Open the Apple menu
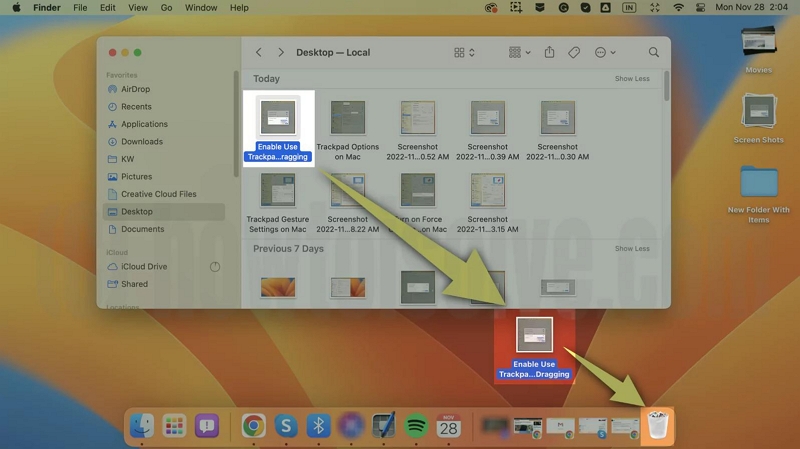The width and height of the screenshot is (800, 449). (x=16, y=8)
